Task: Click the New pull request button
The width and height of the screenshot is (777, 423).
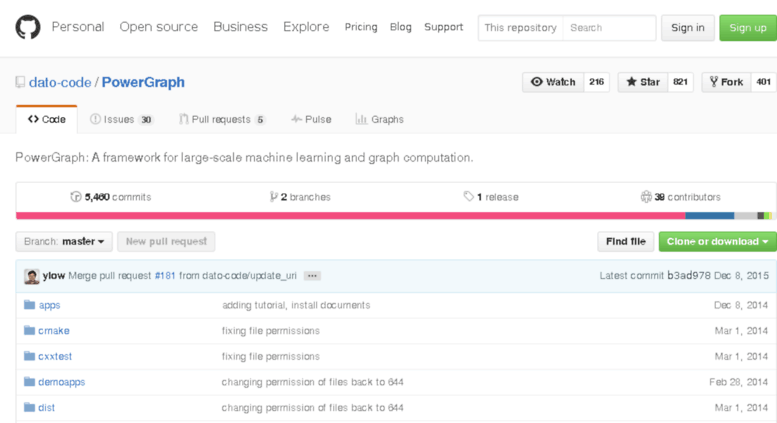Action: (166, 241)
